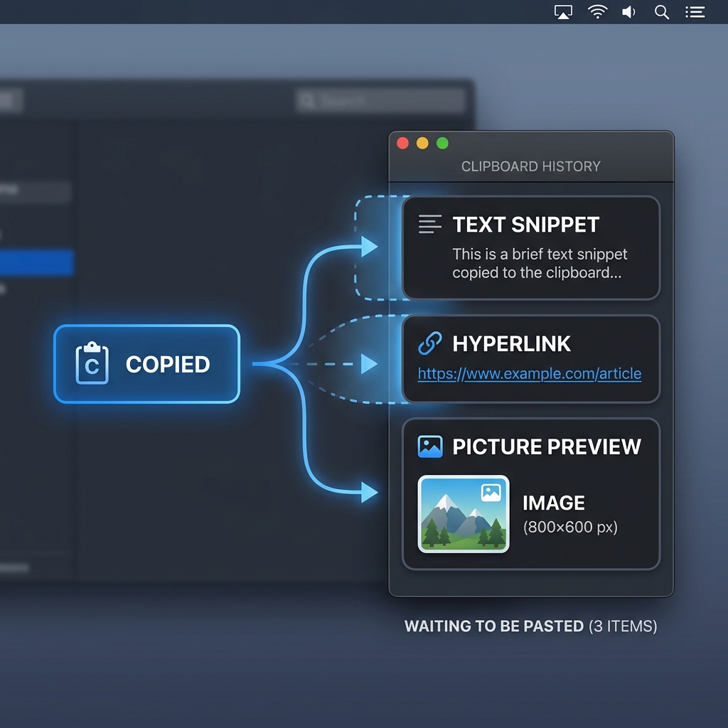Click the text lines icon beside TEXT SNIPPET
728x728 pixels.
[x=429, y=224]
